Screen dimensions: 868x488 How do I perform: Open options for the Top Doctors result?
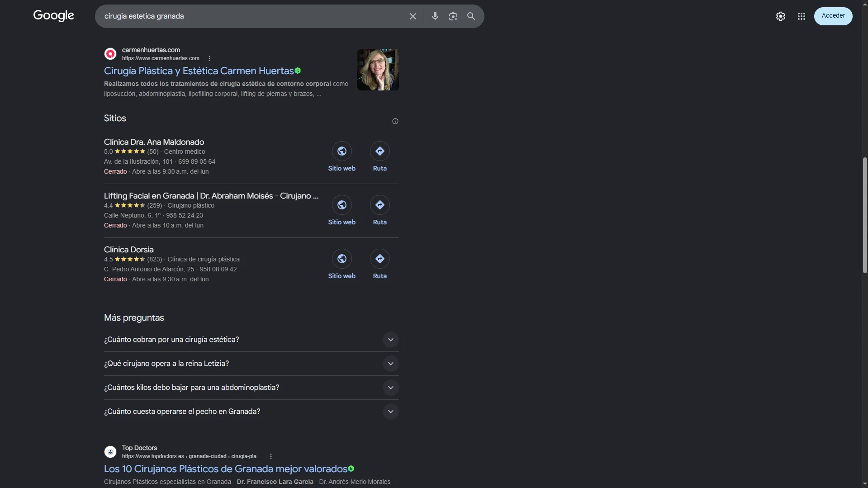pyautogui.click(x=270, y=456)
